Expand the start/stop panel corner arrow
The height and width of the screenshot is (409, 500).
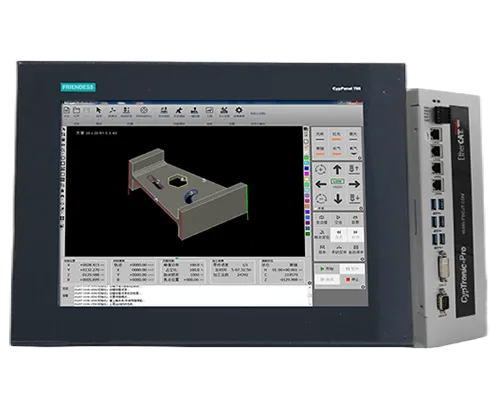pos(363,287)
